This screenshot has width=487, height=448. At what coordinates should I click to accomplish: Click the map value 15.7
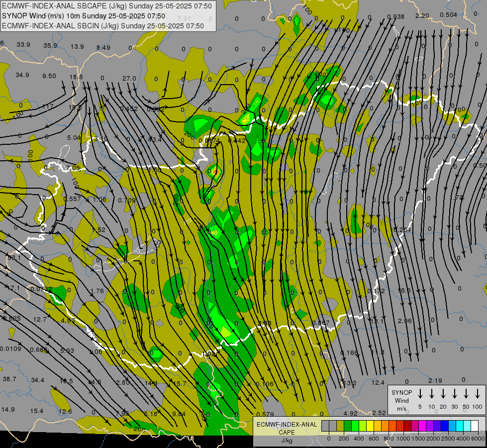[180, 384]
